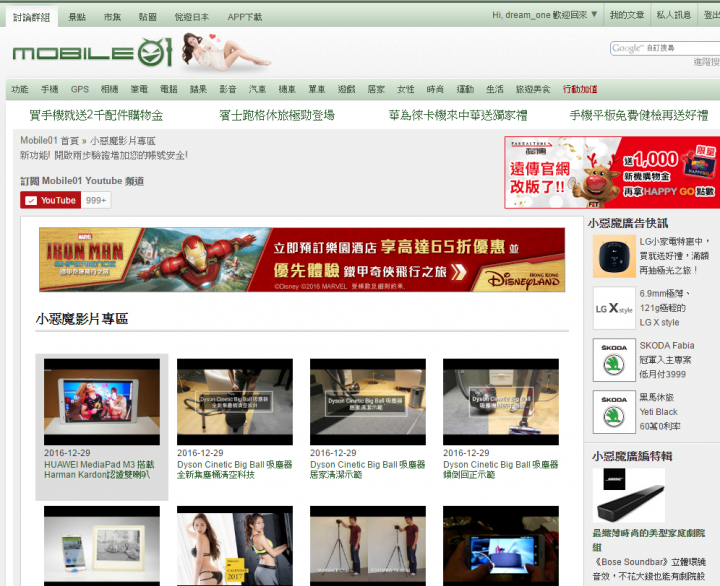Open the 悅遊日本 tab
This screenshot has height=586, width=720.
pyautogui.click(x=191, y=17)
